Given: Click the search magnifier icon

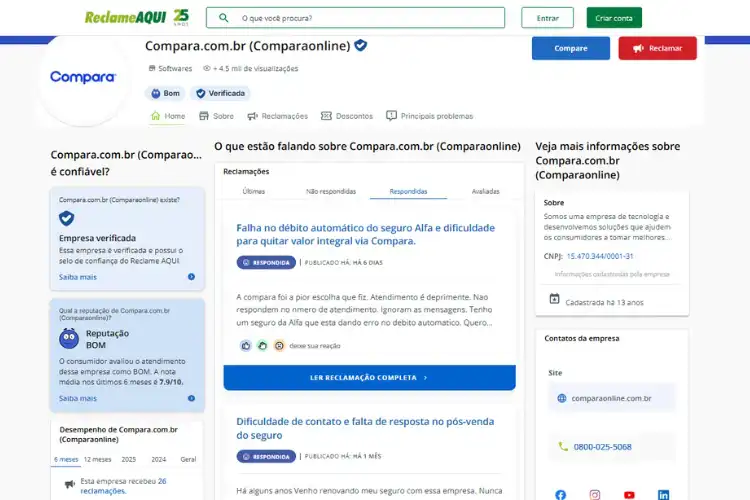Looking at the screenshot, I should click(x=223, y=18).
